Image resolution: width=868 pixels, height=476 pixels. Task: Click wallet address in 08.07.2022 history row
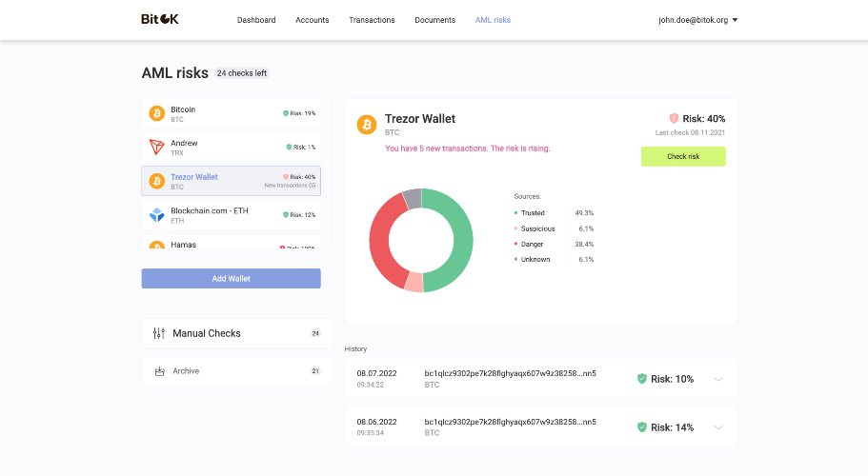tap(510, 373)
